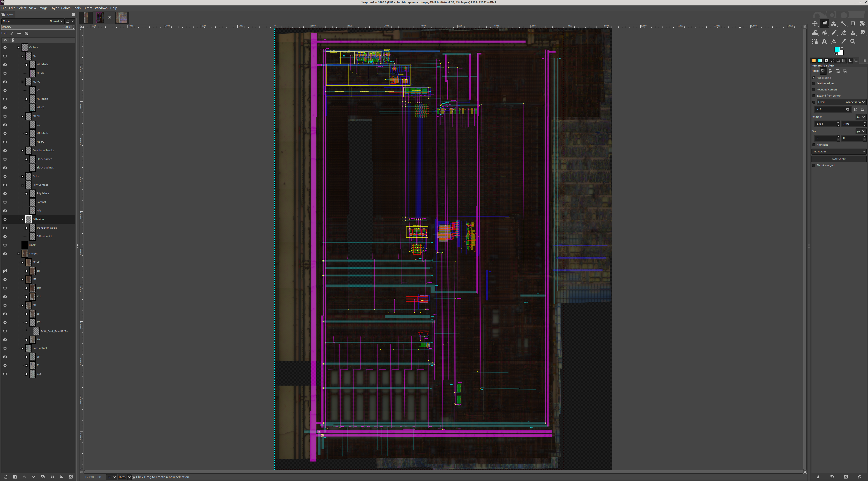Activate the Text tool
The image size is (868, 481).
(824, 41)
